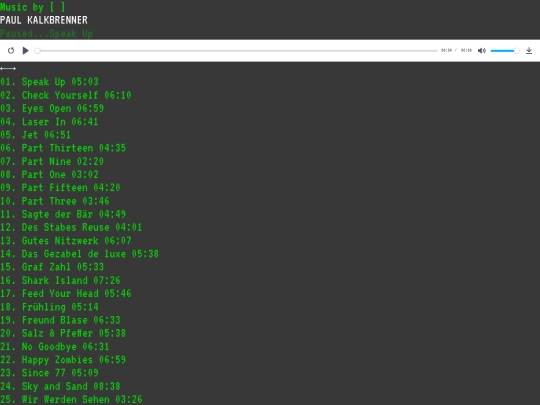Screen dimensions: 540x405
Task: Choose track 18. Frühling
Action: point(49,307)
